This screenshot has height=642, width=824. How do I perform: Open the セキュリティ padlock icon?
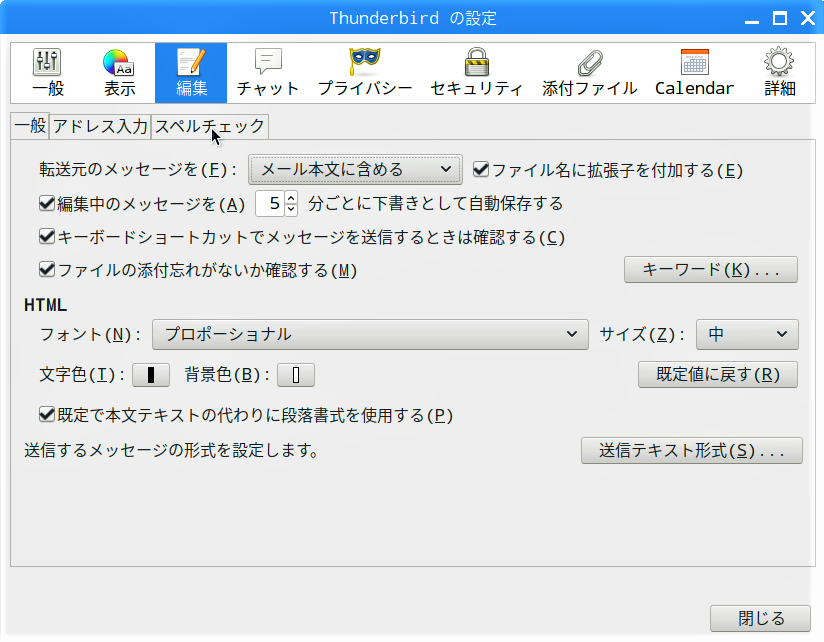pos(477,73)
